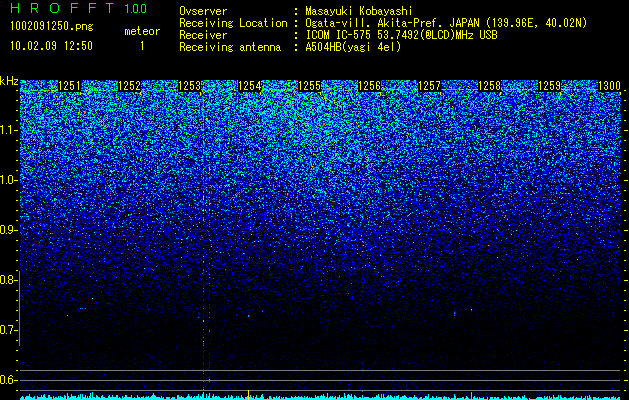
Task: Click the version number 1.0.0
Action: point(136,8)
